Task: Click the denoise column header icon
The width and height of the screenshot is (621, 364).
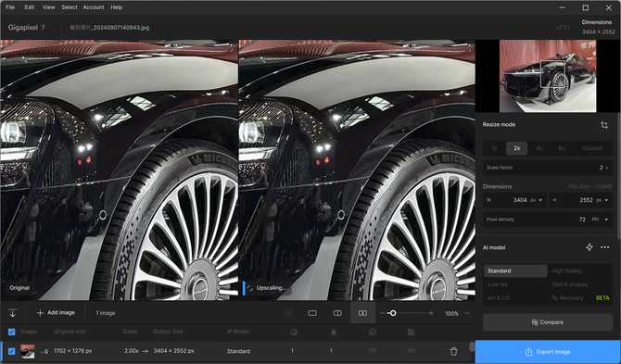Action: (x=294, y=332)
